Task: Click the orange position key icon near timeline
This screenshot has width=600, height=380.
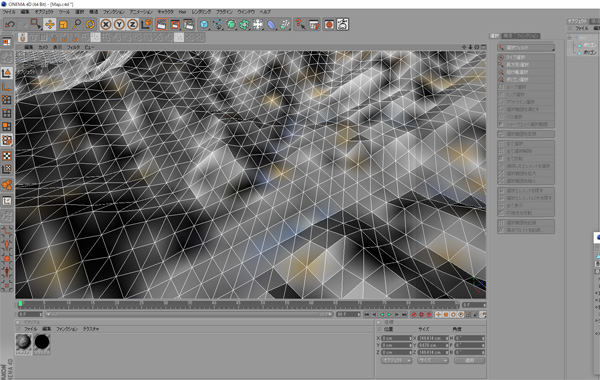Action: [438, 315]
